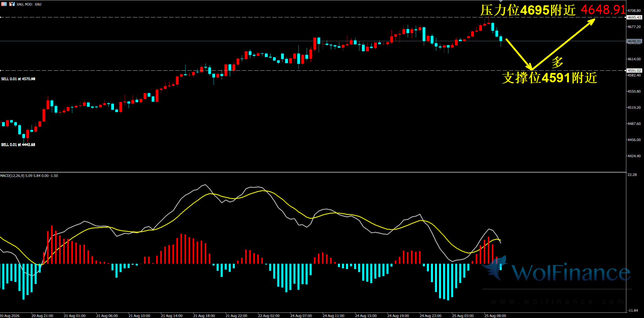Click the '25 Aug 03:00' time label
This screenshot has height=318, width=644.
coord(463,316)
